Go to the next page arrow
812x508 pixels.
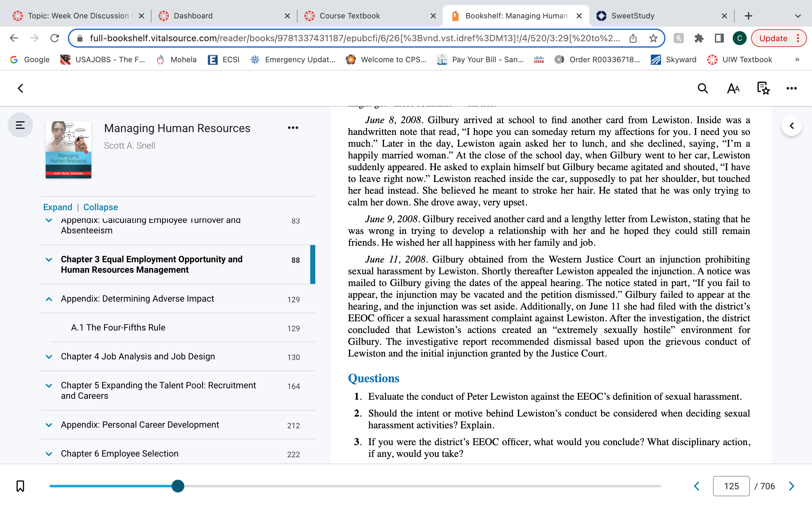[791, 486]
